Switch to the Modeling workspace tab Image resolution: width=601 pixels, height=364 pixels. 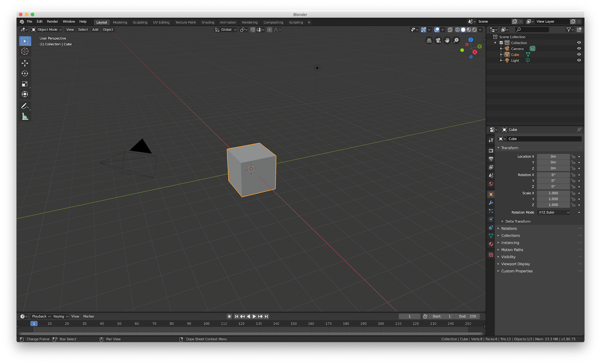120,22
